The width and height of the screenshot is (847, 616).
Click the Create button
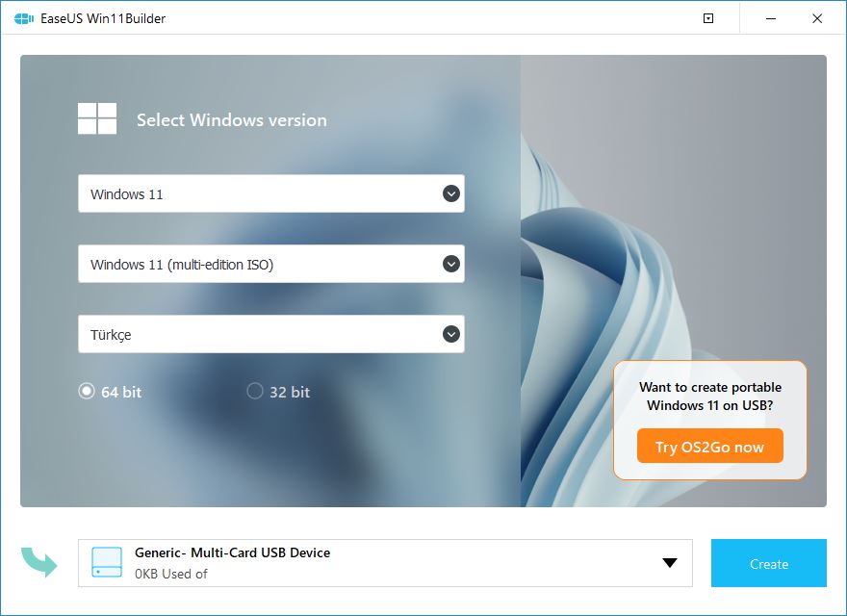[769, 563]
